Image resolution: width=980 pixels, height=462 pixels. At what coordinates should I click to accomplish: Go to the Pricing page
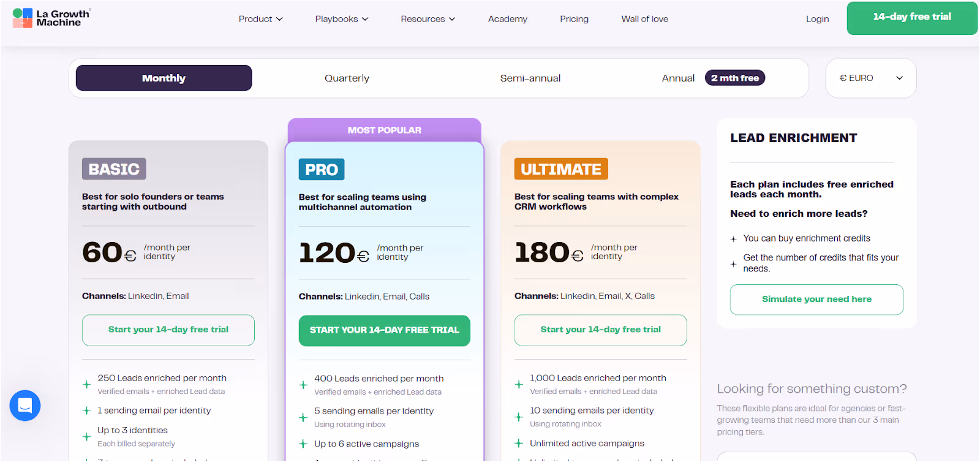coord(574,19)
